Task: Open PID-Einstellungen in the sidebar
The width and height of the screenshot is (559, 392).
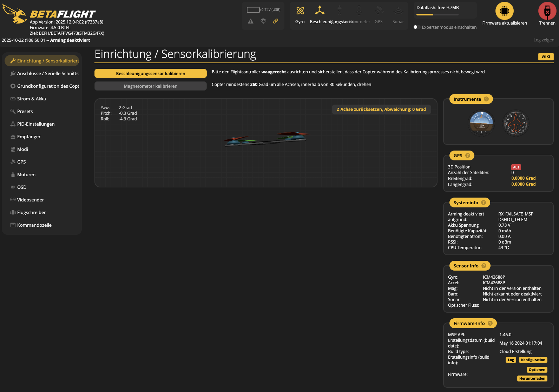Action: point(36,124)
